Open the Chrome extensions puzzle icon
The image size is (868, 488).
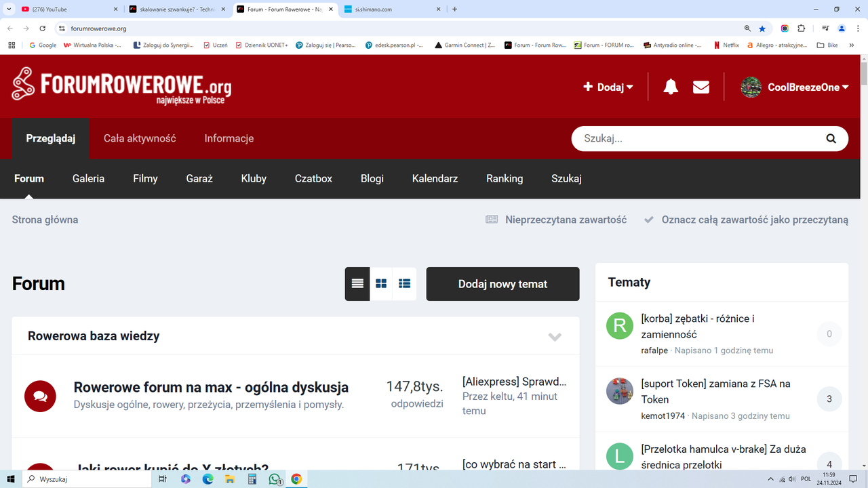801,28
